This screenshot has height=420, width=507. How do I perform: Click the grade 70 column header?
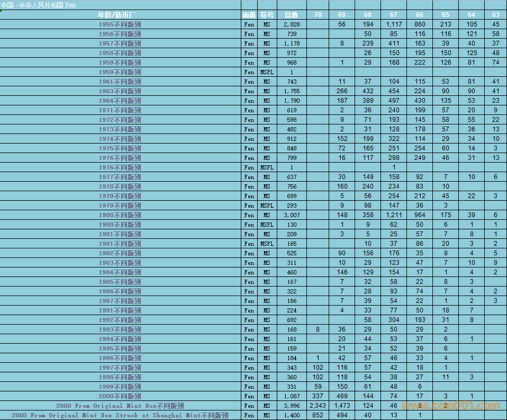(318, 14)
